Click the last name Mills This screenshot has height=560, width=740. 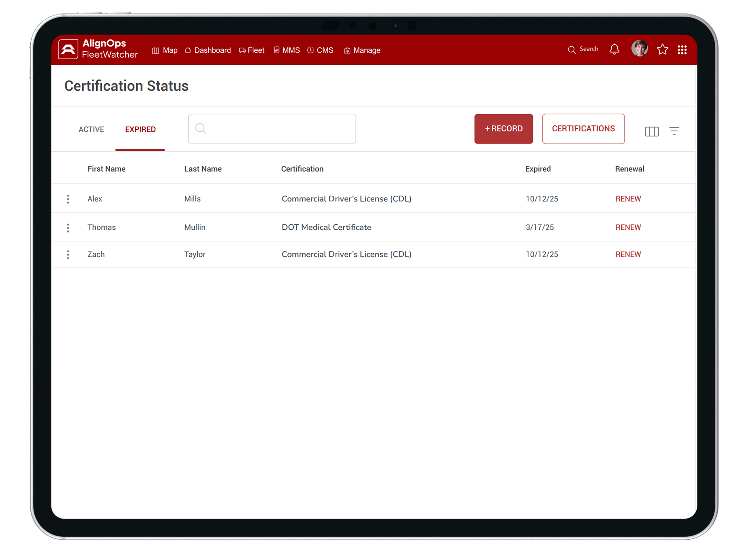pyautogui.click(x=192, y=199)
